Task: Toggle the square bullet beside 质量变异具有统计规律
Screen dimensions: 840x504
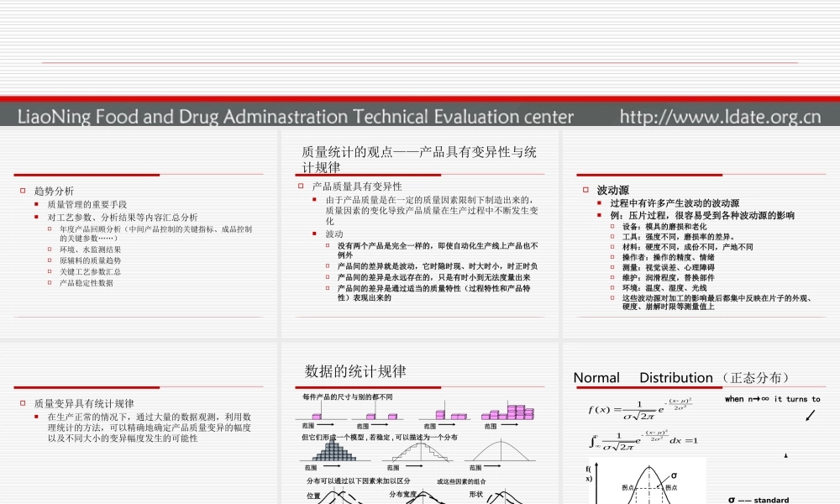Action: tap(22, 402)
